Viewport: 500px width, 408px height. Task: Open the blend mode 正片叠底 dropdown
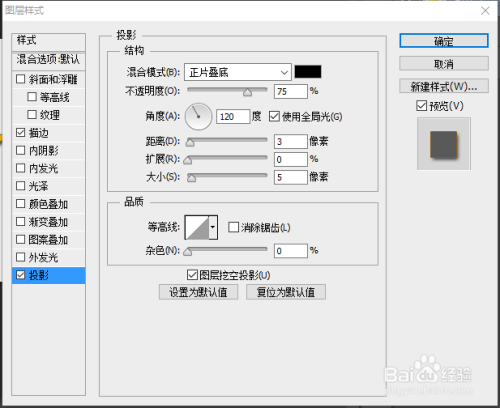pyautogui.click(x=238, y=72)
